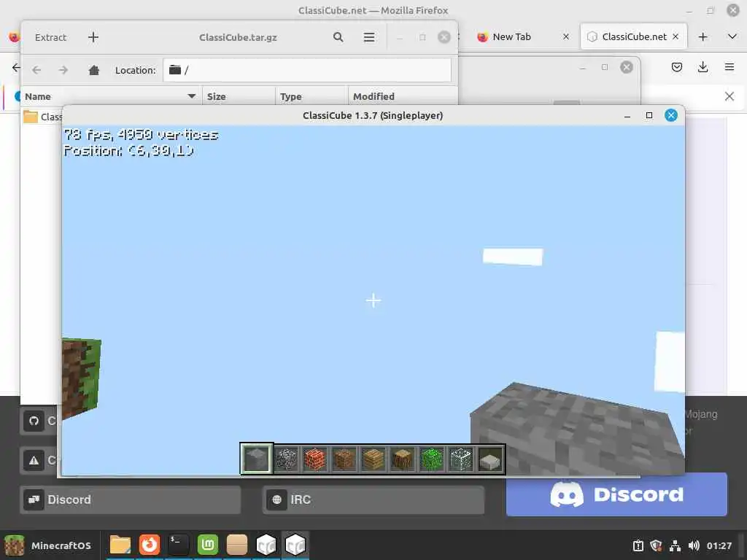The height and width of the screenshot is (560, 747).
Task: Open the IRC link button on the webpage
Action: coord(373,499)
